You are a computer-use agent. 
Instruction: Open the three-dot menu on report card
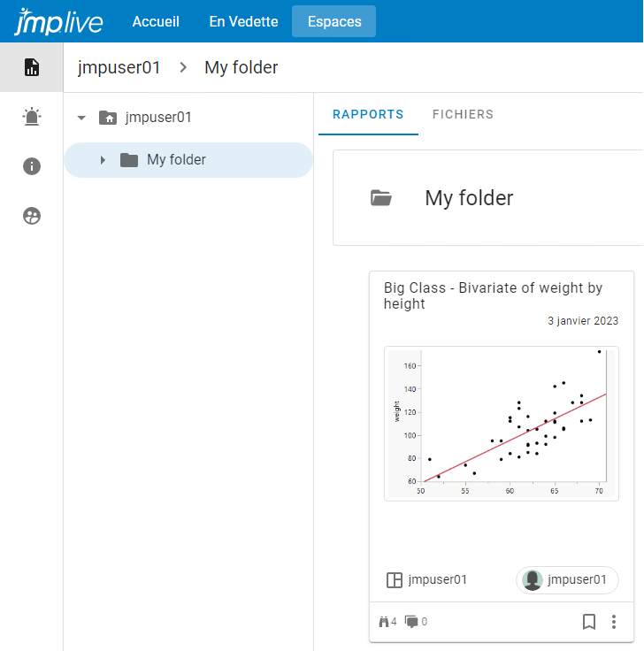[614, 622]
